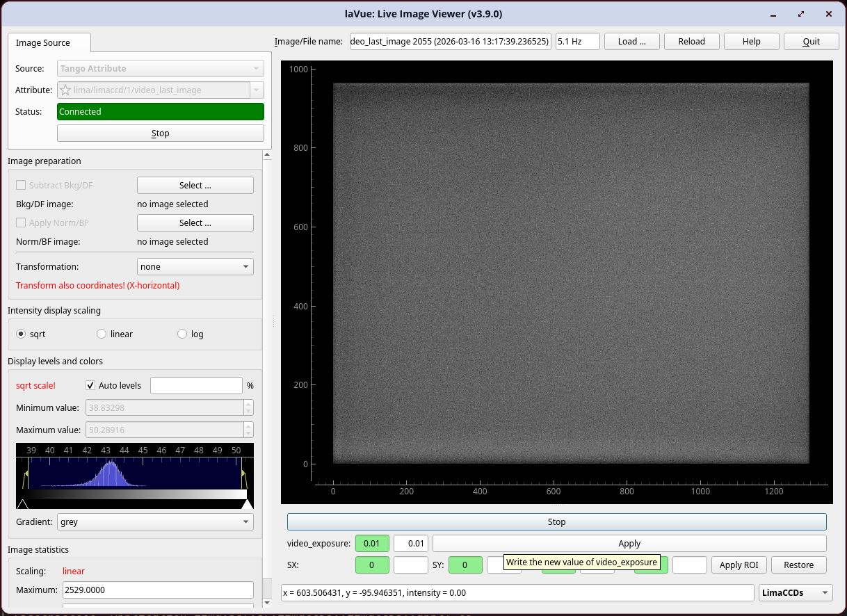847x616 pixels.
Task: Click the right yellow histogram level handle
Action: [x=243, y=473]
